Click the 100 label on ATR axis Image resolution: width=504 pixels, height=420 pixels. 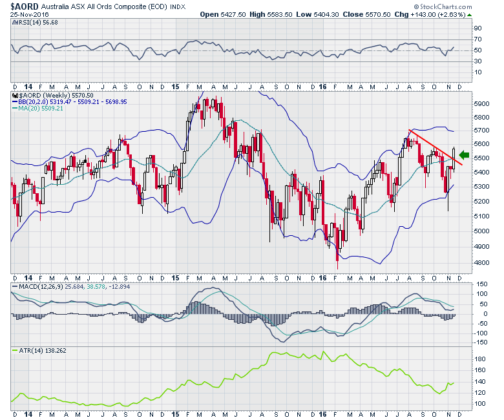pos(480,404)
